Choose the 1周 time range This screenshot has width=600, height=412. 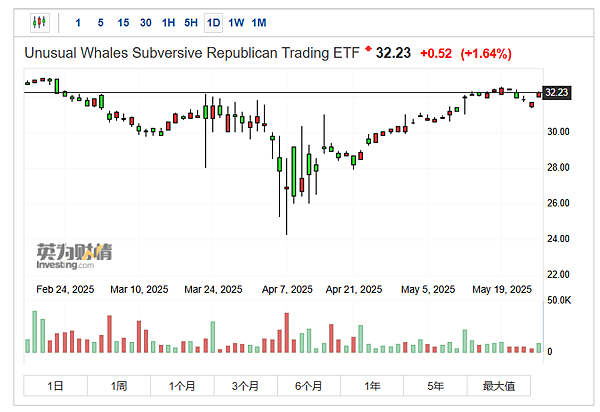(119, 386)
